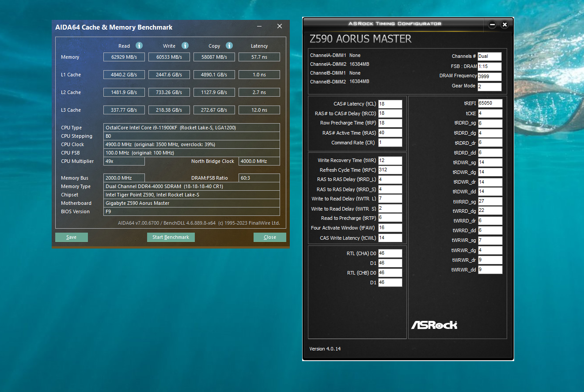The image size is (584, 392).
Task: Click the DRAM:FSB Ratio 60:3 value
Action: 259,178
